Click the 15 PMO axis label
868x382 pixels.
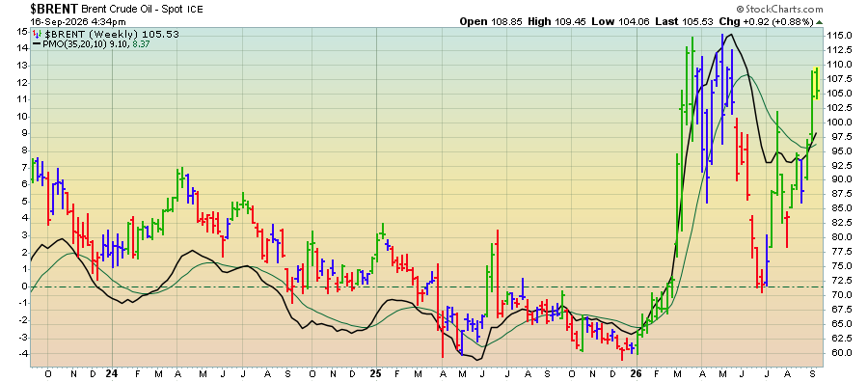click(22, 32)
